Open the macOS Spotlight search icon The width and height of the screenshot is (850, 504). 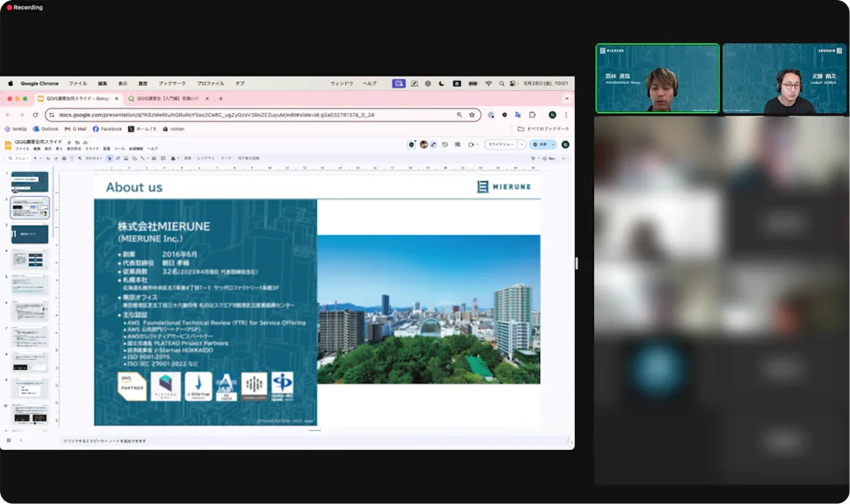point(502,84)
